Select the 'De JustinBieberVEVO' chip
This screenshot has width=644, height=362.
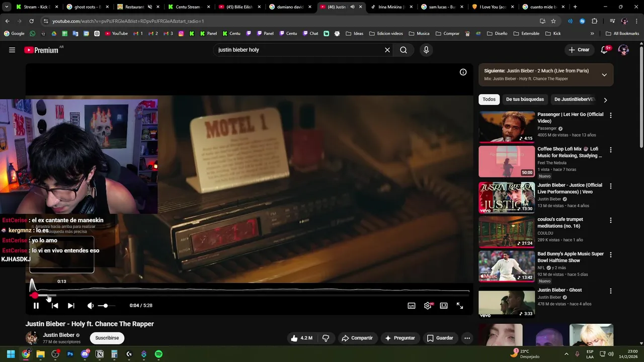point(575,100)
